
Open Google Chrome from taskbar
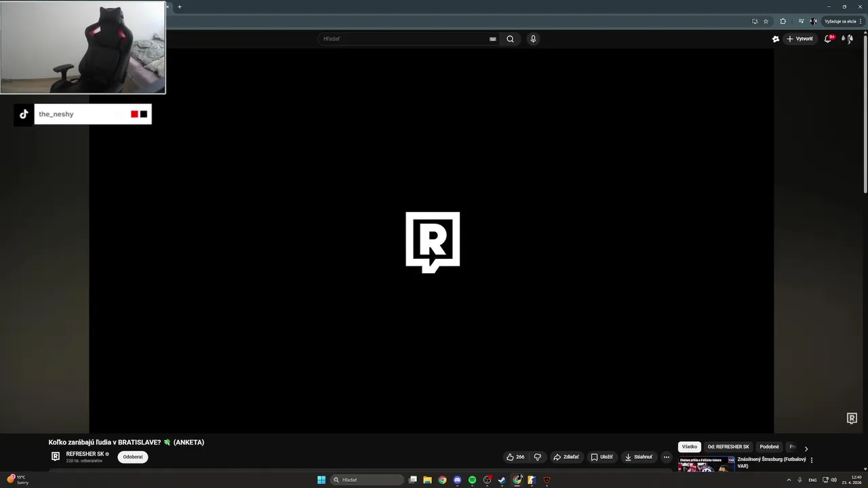(442, 480)
